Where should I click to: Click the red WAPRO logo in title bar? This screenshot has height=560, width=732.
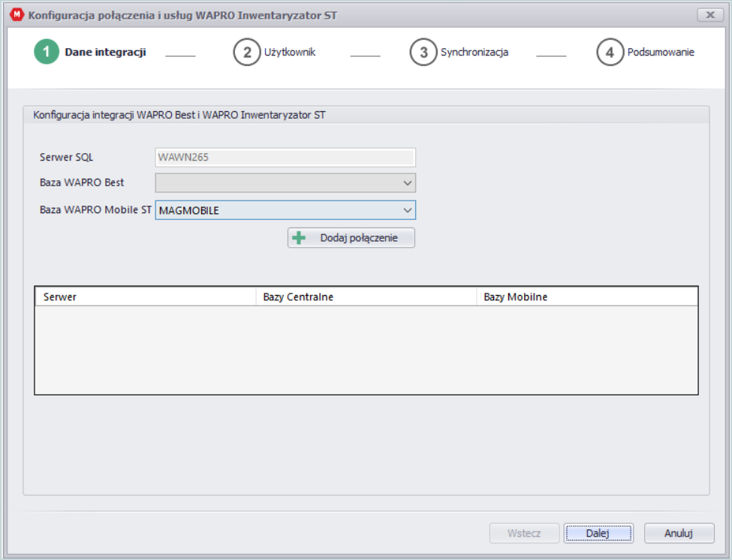[x=17, y=14]
